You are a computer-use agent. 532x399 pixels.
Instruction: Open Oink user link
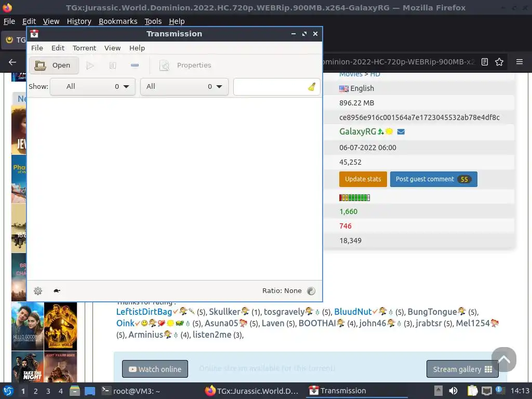pos(126,323)
